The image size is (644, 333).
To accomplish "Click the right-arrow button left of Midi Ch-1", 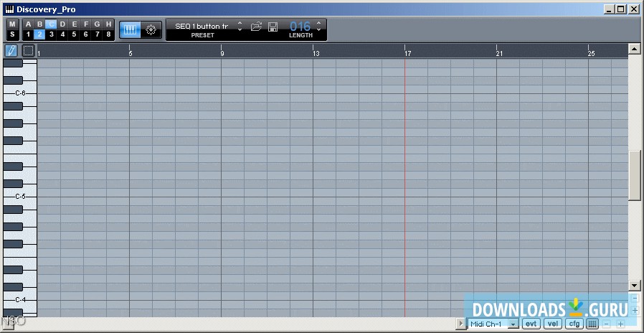I will click(x=461, y=324).
